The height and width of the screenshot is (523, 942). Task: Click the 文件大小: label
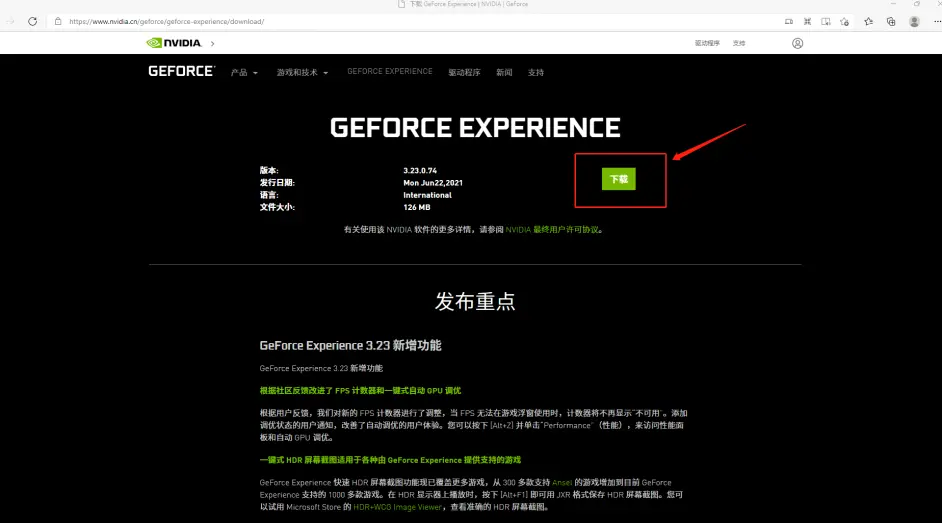[x=277, y=207]
